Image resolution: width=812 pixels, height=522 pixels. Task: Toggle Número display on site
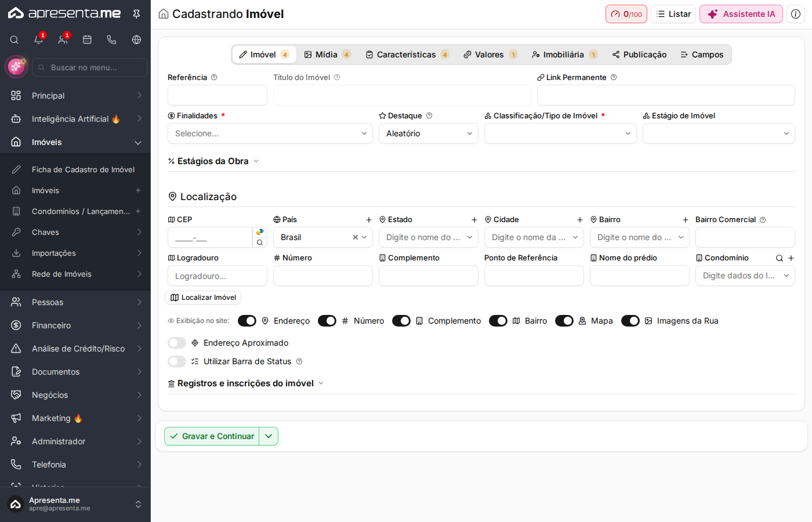coord(327,321)
